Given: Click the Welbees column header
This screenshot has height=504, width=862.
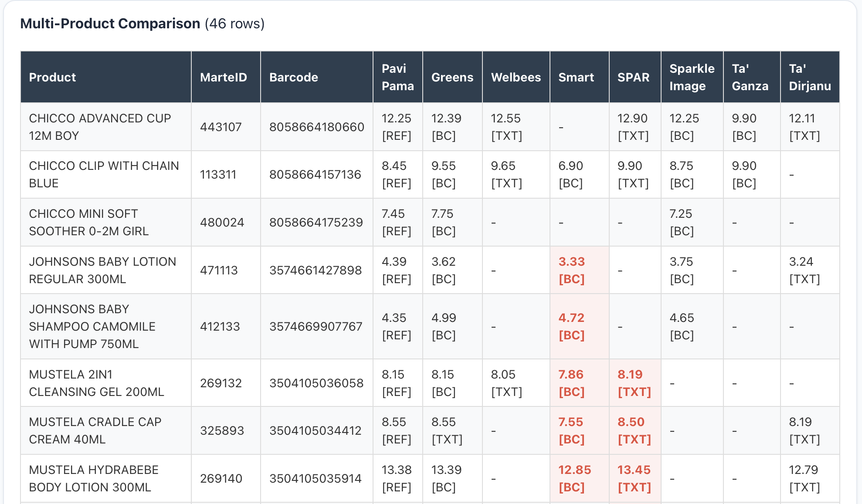Looking at the screenshot, I should point(516,77).
